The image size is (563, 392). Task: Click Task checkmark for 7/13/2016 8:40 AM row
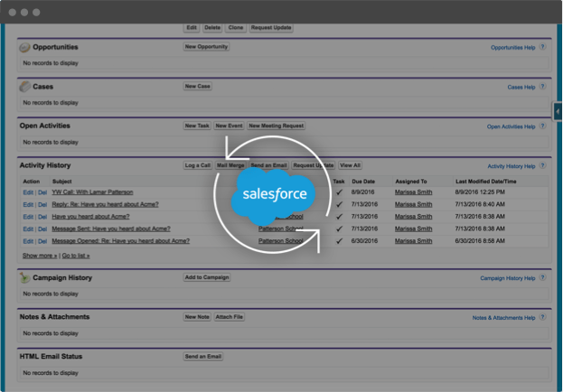pyautogui.click(x=339, y=204)
